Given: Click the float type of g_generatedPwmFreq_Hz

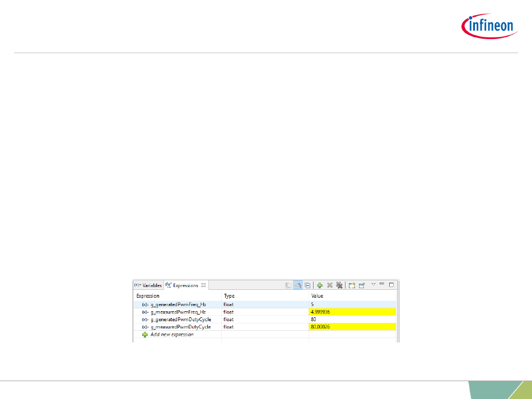Looking at the screenshot, I should coord(228,304).
